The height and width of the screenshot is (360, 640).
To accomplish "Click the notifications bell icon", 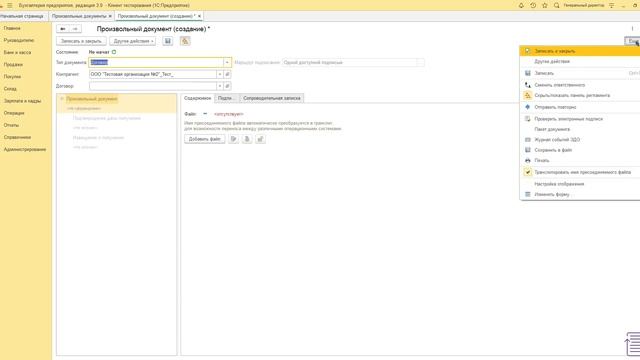I will (521, 5).
